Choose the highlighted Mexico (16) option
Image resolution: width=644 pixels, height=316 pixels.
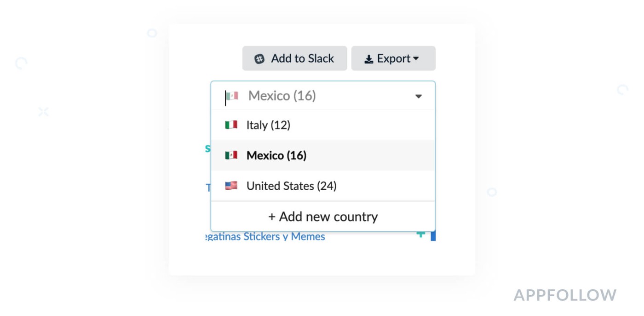(x=276, y=155)
